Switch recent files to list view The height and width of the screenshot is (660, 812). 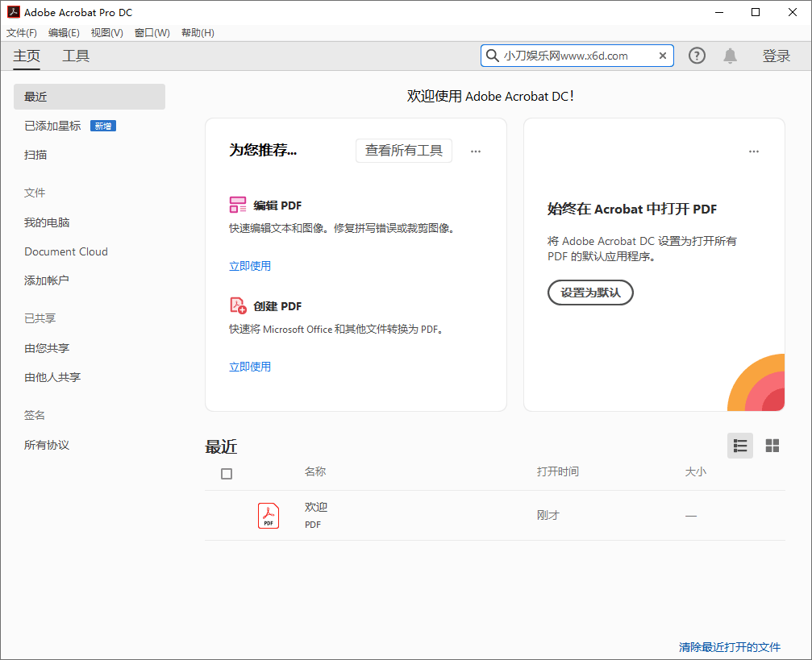pos(739,445)
